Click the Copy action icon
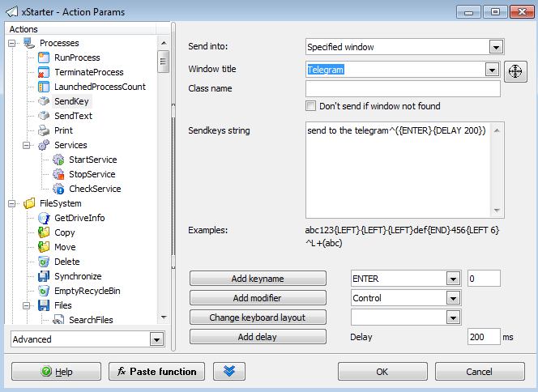The image size is (538, 392). (44, 232)
